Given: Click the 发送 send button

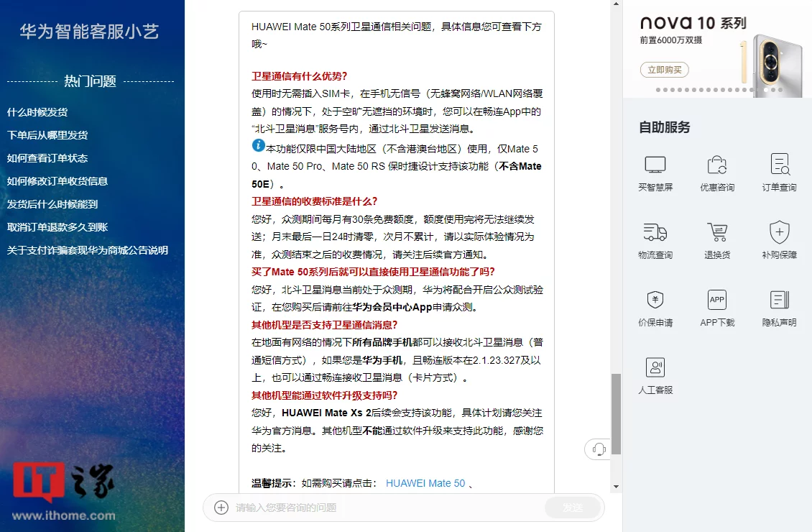Looking at the screenshot, I should 573,508.
